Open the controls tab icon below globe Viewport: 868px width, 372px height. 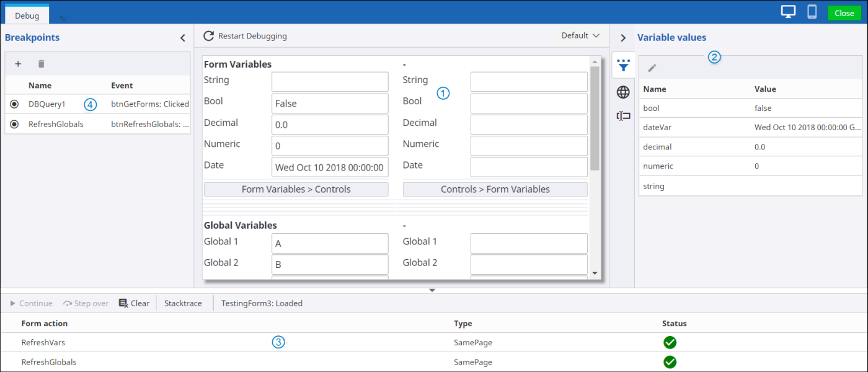(x=623, y=116)
